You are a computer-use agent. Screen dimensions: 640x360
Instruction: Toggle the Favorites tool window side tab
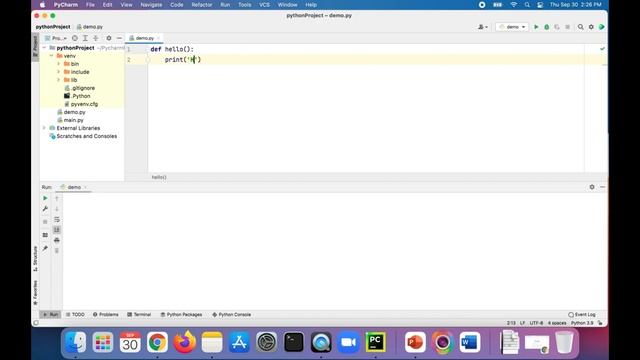coord(35,292)
